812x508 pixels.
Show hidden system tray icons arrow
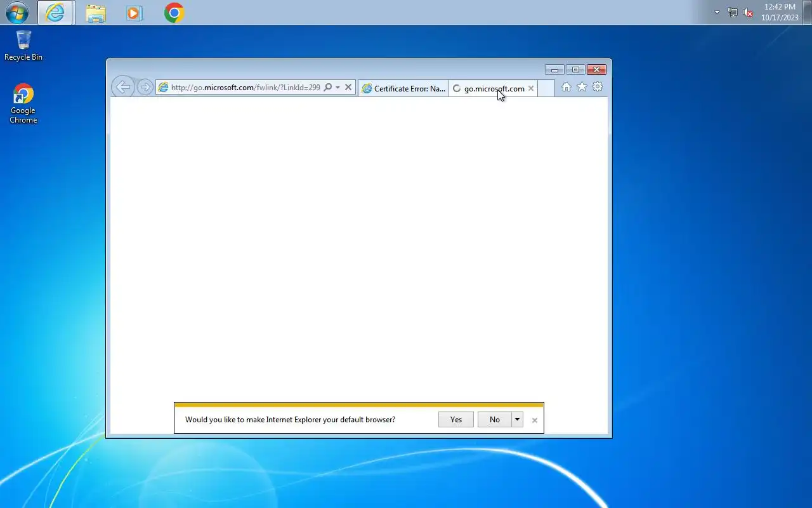717,12
